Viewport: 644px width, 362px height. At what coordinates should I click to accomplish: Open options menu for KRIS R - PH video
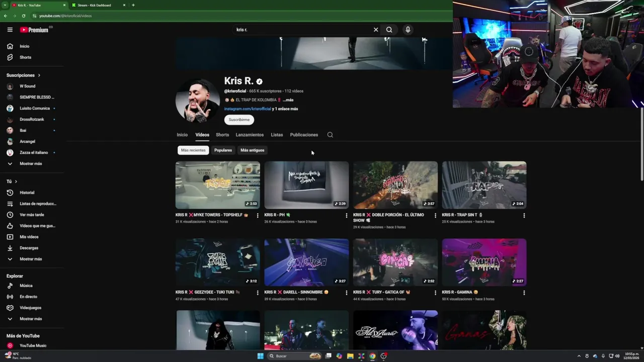[346, 215]
